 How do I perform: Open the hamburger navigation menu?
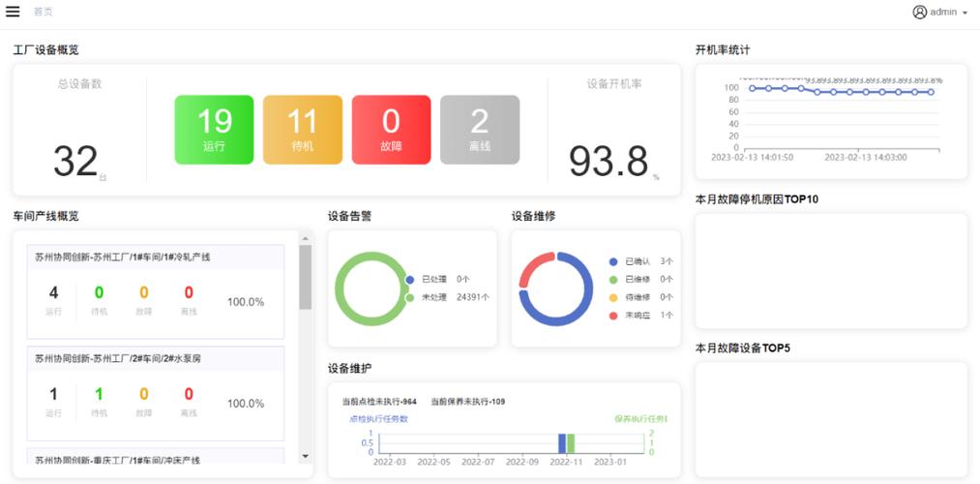coord(13,12)
